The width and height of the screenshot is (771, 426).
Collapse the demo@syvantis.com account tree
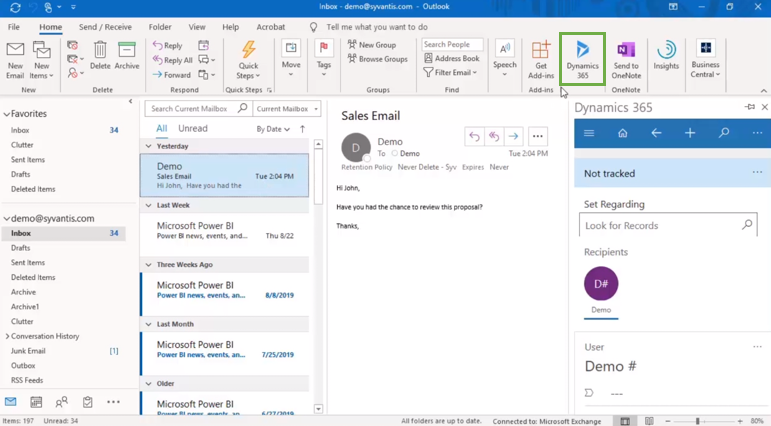6,218
